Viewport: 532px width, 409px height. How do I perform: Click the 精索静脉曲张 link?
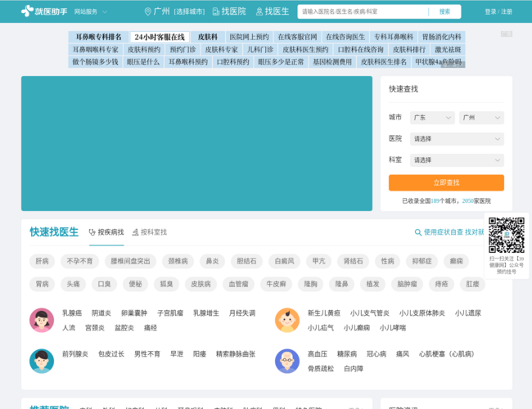(236, 354)
